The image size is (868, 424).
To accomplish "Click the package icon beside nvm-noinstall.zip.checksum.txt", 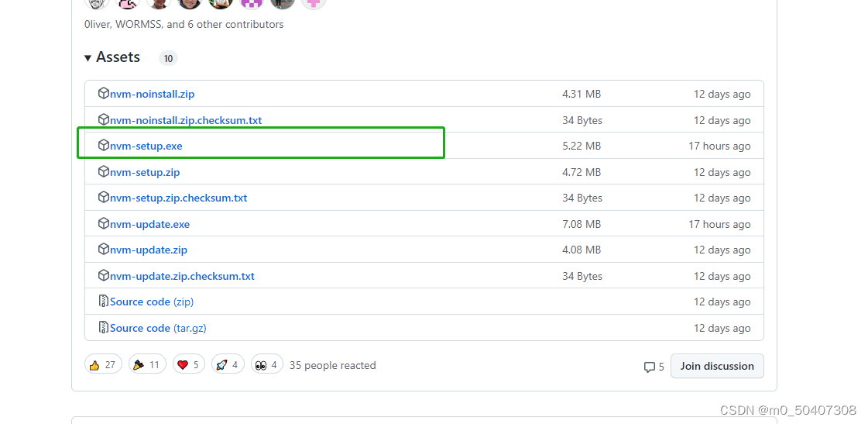I will (103, 119).
